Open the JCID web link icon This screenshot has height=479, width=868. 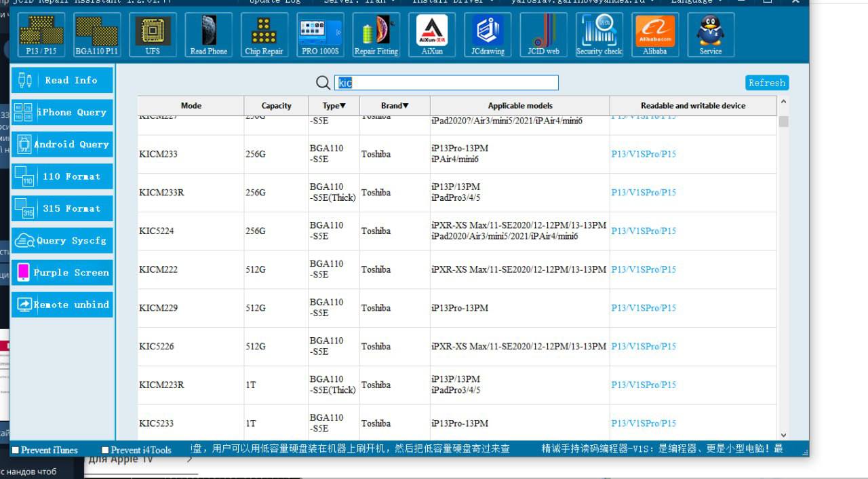543,35
